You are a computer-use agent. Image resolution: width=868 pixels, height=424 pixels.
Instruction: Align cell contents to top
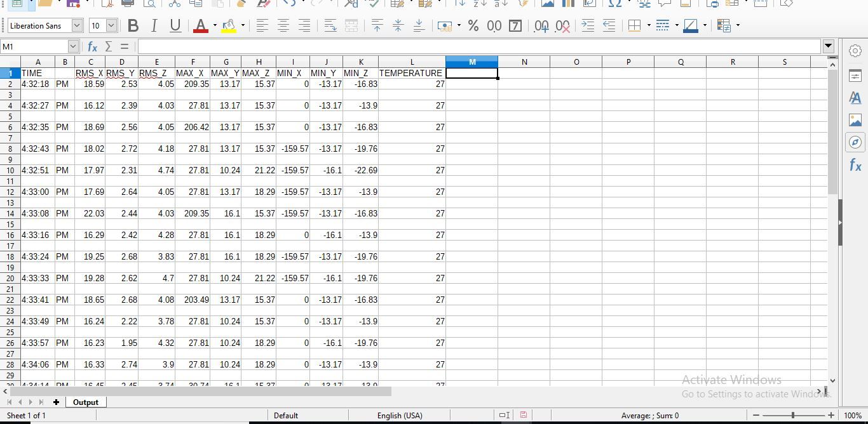point(377,26)
